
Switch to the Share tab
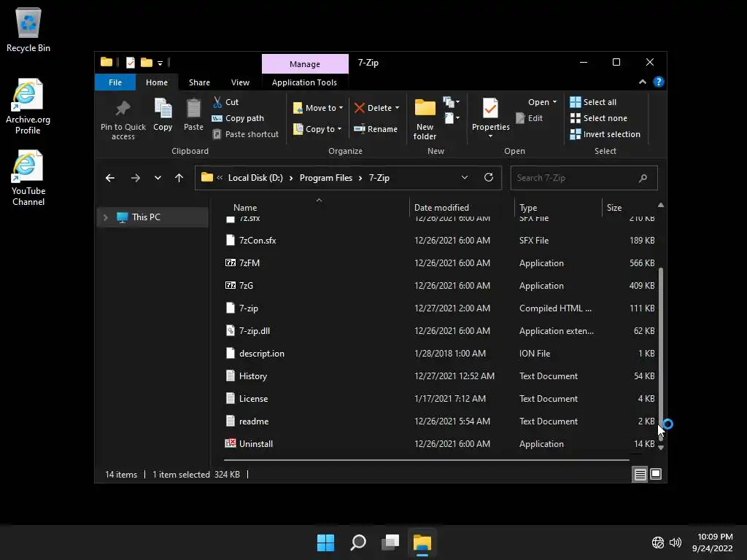pyautogui.click(x=199, y=82)
